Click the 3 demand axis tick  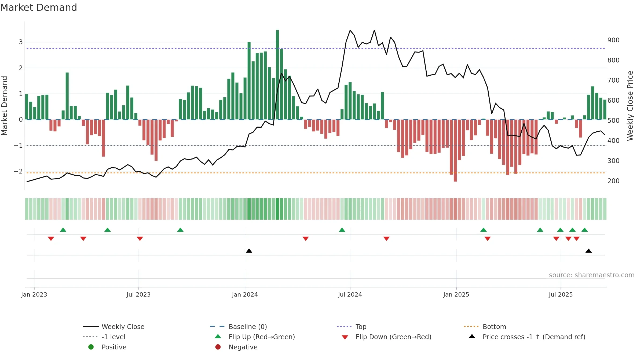pyautogui.click(x=21, y=42)
